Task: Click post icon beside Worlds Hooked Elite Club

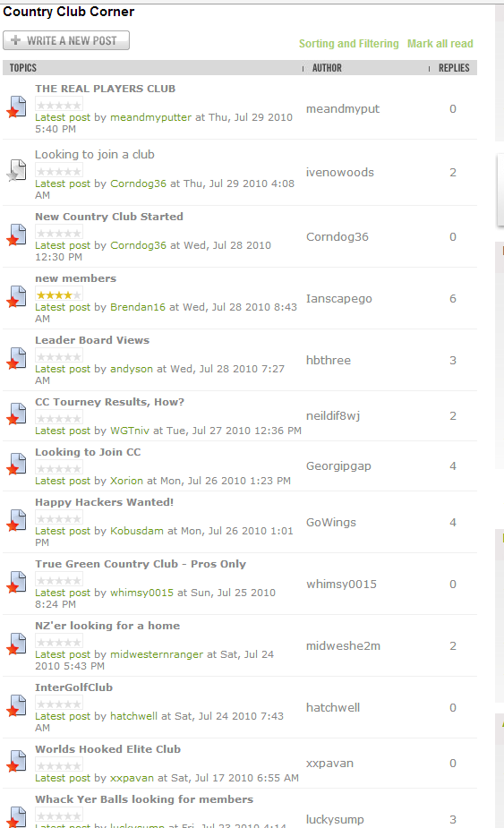Action: pyautogui.click(x=16, y=762)
